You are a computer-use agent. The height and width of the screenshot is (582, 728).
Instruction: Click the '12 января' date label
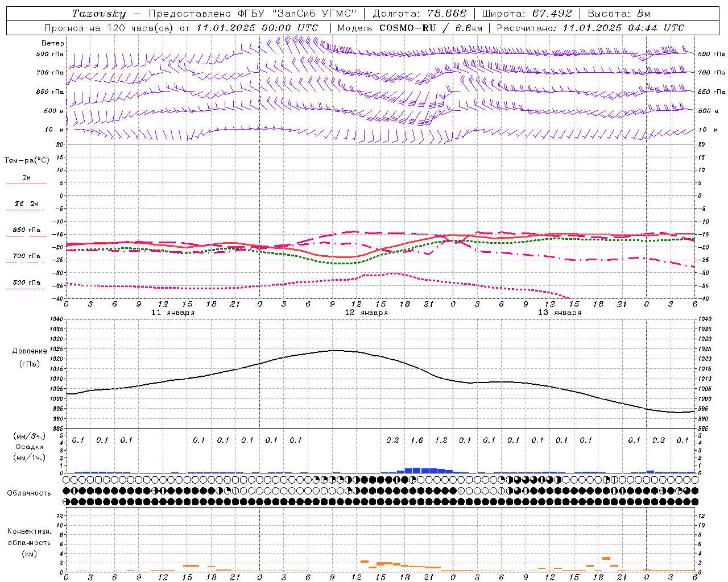click(366, 313)
